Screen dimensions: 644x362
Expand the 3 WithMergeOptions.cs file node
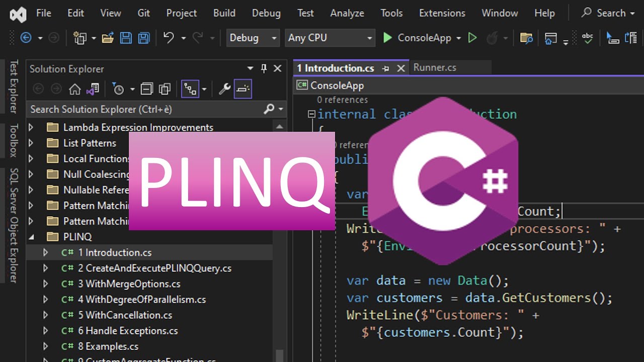pyautogui.click(x=45, y=284)
